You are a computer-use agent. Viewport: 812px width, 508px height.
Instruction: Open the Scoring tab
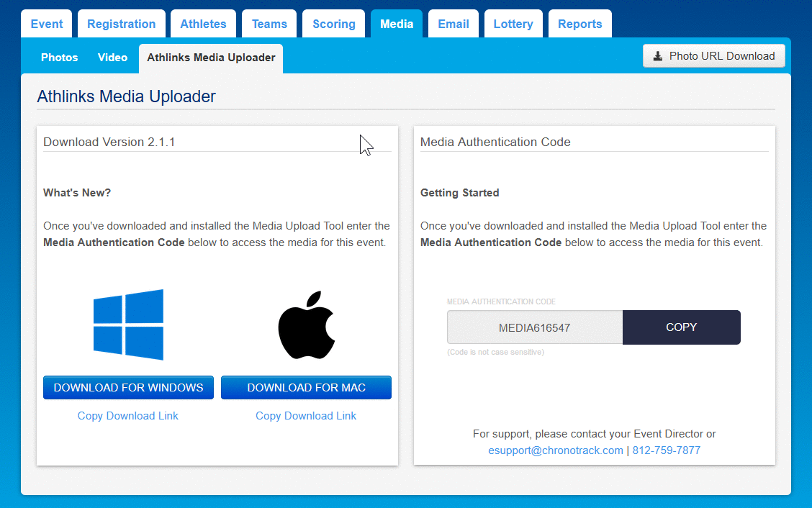[x=334, y=24]
